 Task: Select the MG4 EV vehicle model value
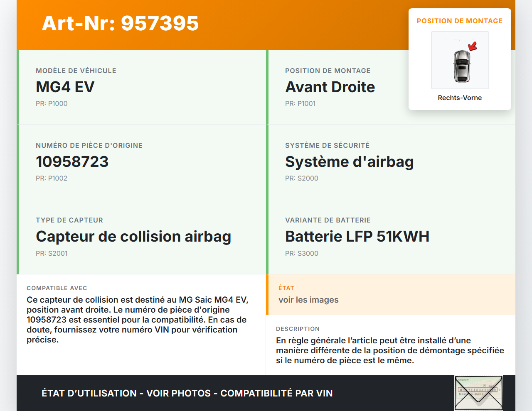65,87
